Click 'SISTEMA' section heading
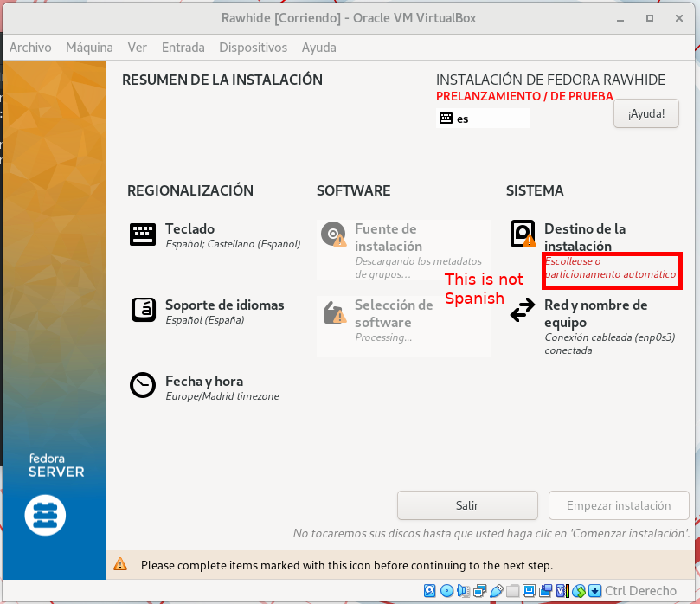The height and width of the screenshot is (604, 700). [x=535, y=190]
